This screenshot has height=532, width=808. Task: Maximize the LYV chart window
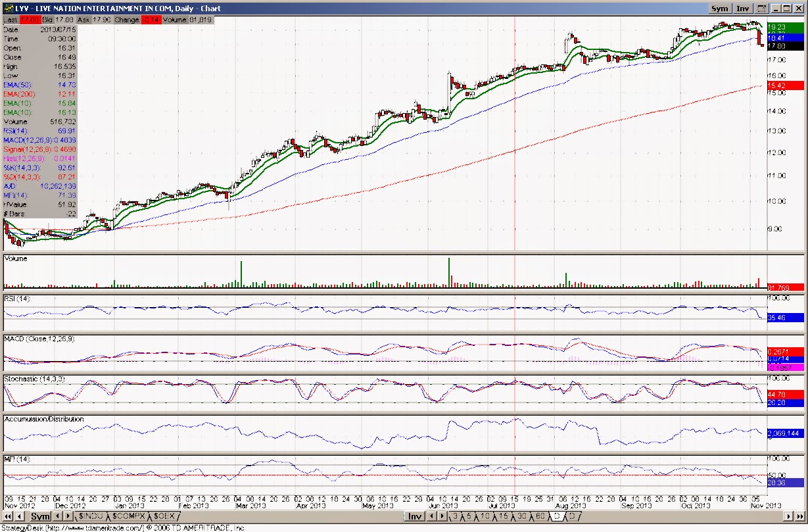tap(788, 9)
